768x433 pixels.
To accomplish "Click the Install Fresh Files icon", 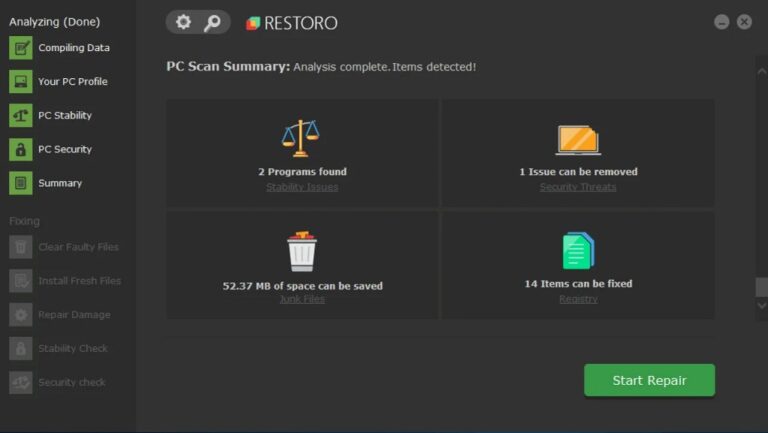I will (x=21, y=281).
